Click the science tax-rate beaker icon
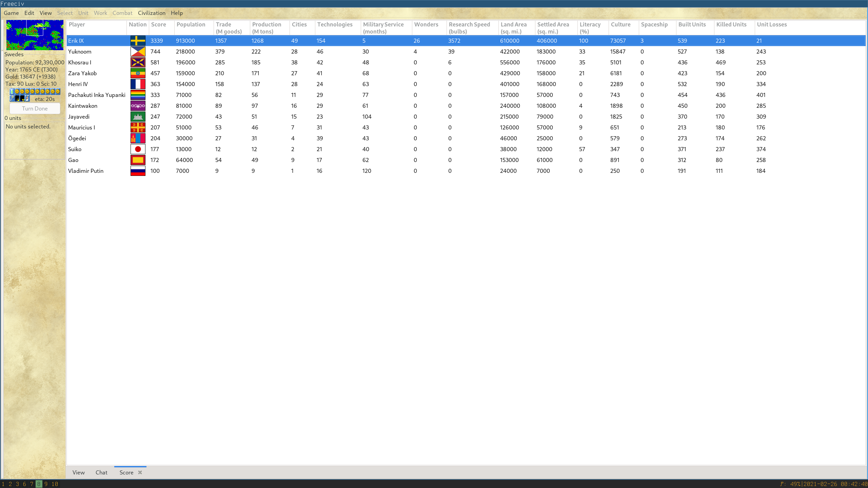The width and height of the screenshot is (868, 488). click(x=12, y=91)
